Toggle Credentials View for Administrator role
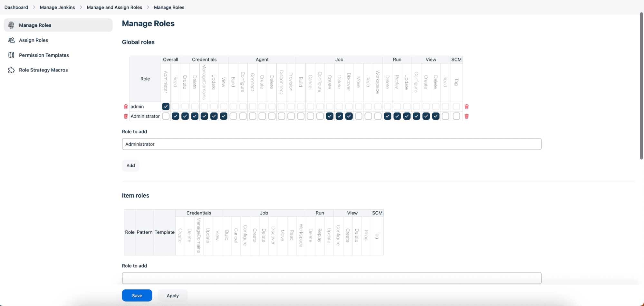 point(224,116)
